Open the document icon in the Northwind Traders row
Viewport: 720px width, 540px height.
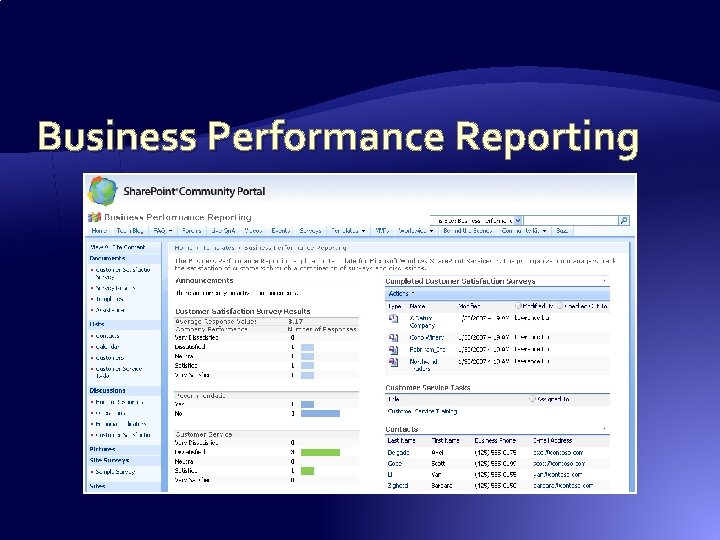tap(394, 362)
